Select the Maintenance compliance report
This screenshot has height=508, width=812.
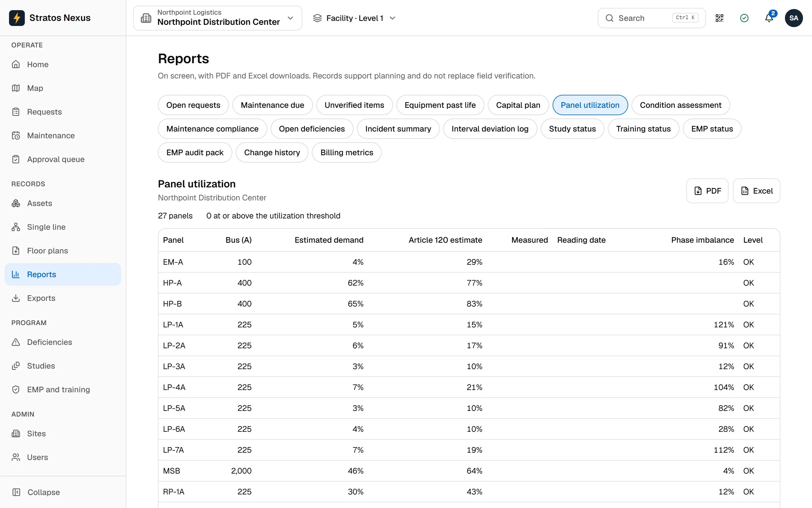coord(212,129)
